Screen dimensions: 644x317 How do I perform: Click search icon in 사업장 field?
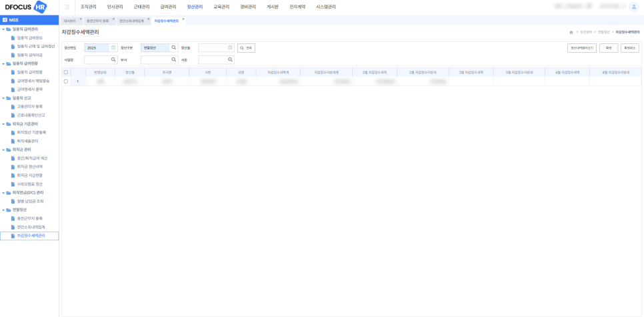113,59
